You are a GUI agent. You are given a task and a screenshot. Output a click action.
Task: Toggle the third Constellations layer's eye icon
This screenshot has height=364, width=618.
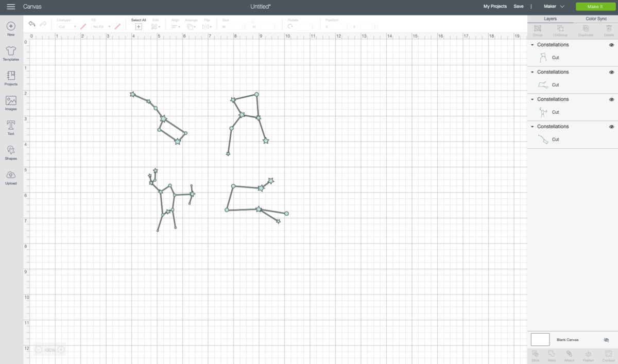(611, 99)
